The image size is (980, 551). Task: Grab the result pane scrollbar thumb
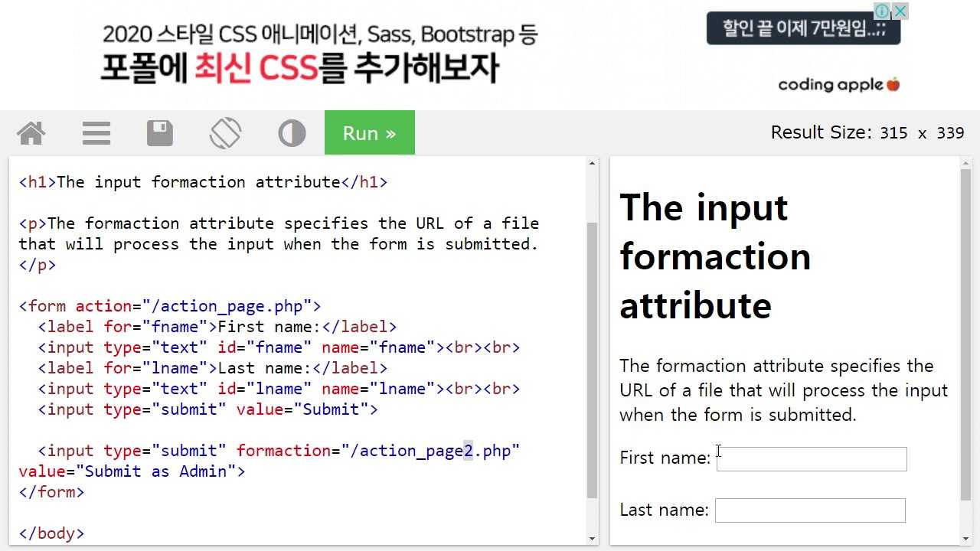point(965,335)
